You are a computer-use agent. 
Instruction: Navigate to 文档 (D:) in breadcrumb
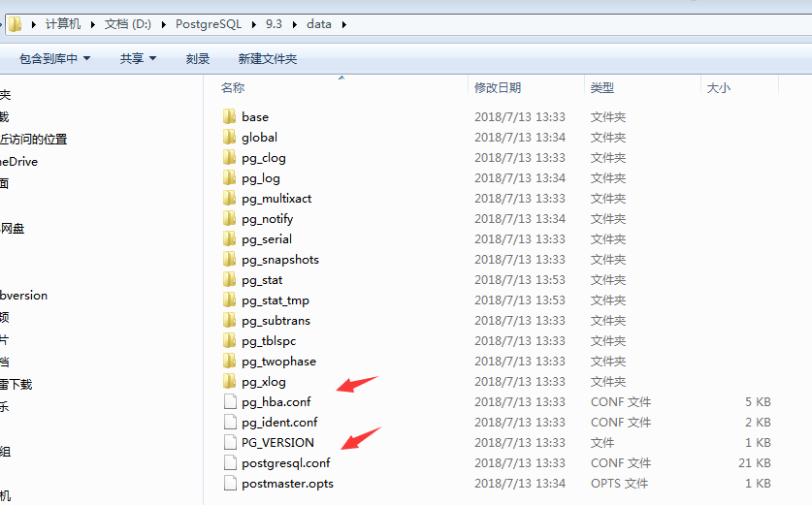[x=128, y=24]
